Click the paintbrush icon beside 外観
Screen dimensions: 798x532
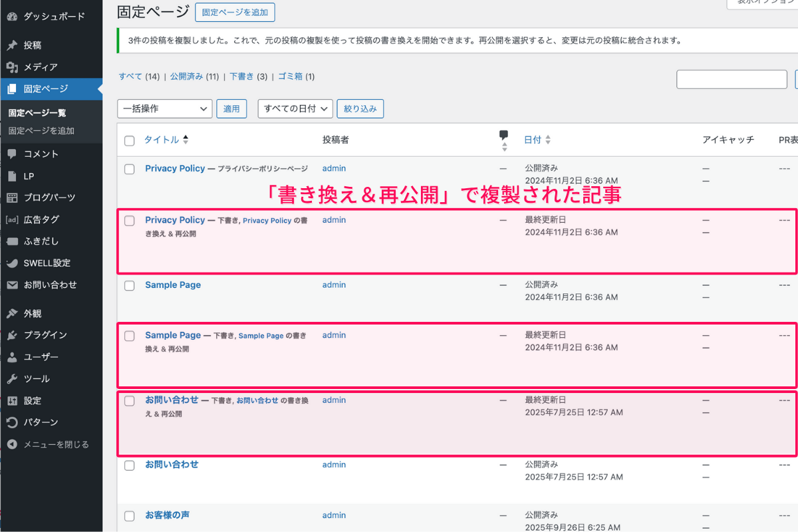[12, 313]
